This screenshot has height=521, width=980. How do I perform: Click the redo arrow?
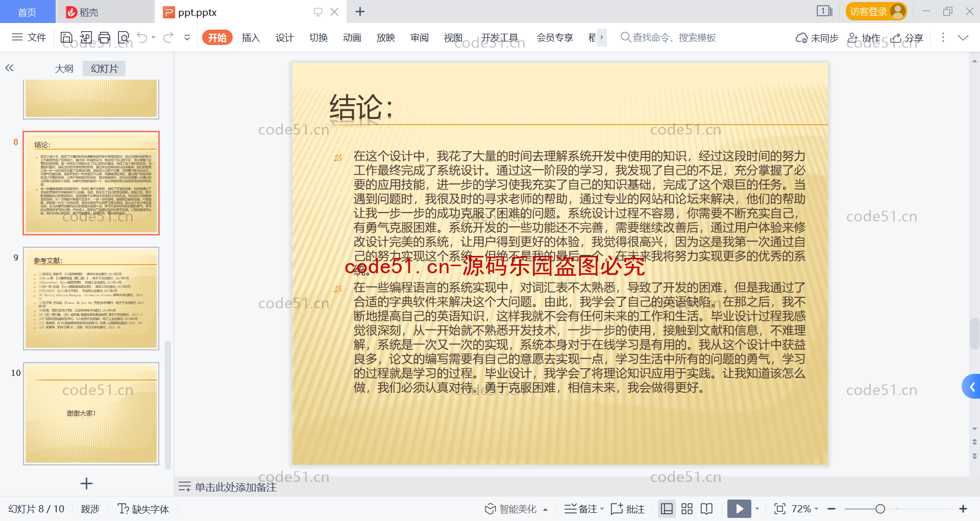point(168,37)
